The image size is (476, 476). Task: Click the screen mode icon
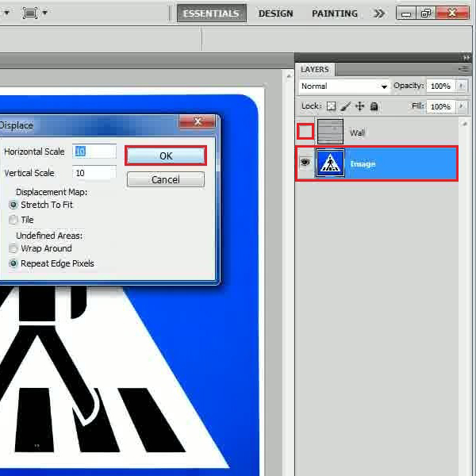click(x=30, y=13)
